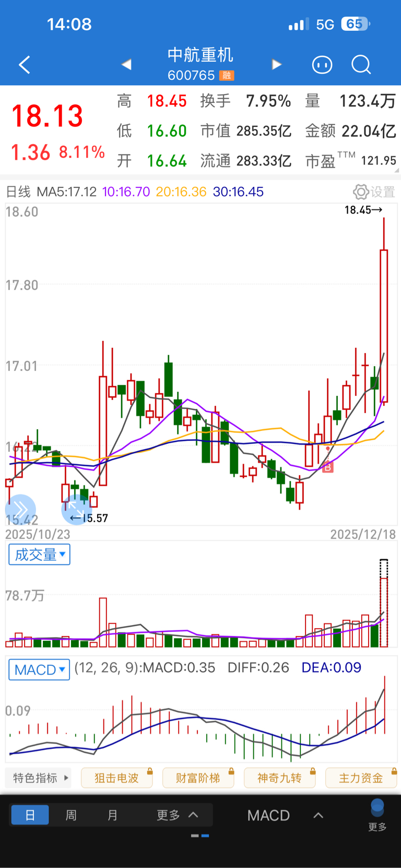Tap the lock icon on 神奇九转
The height and width of the screenshot is (868, 401).
(x=313, y=771)
